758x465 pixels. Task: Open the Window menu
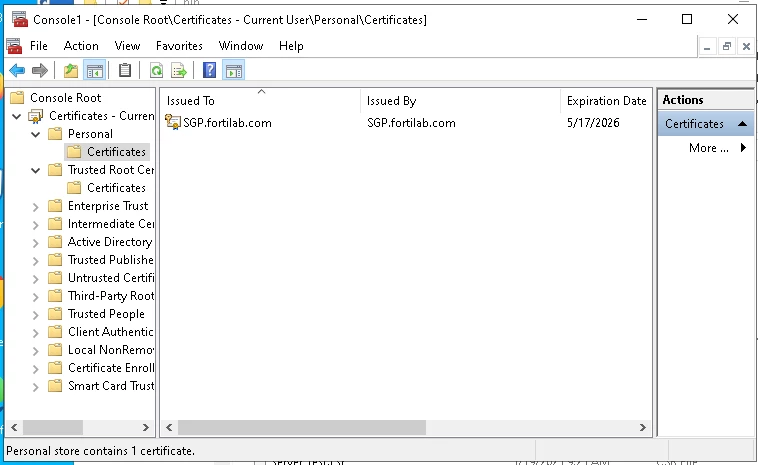[x=241, y=46]
